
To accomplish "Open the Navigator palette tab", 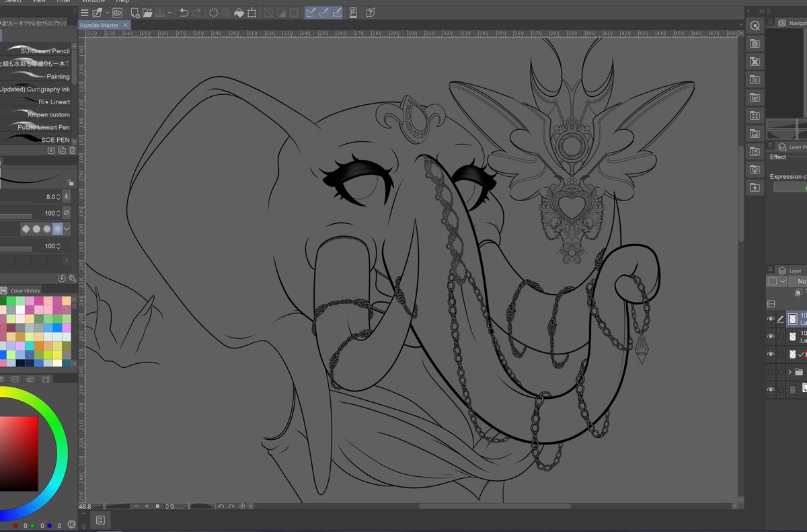I will (792, 24).
